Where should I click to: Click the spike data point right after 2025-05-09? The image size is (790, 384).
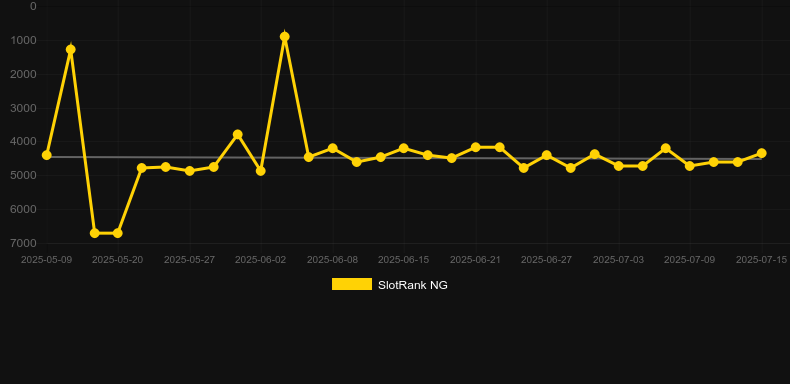pos(71,49)
